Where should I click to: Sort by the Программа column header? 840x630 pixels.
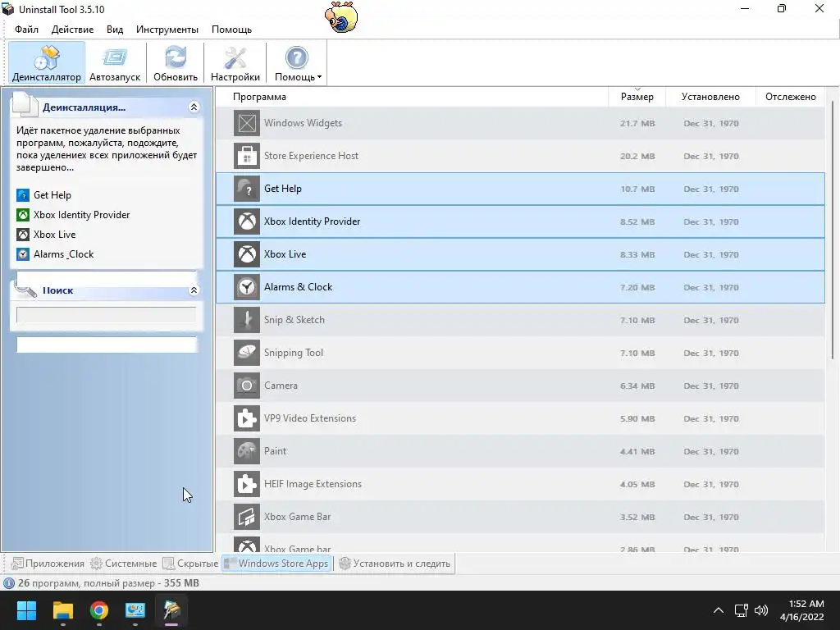coord(412,97)
